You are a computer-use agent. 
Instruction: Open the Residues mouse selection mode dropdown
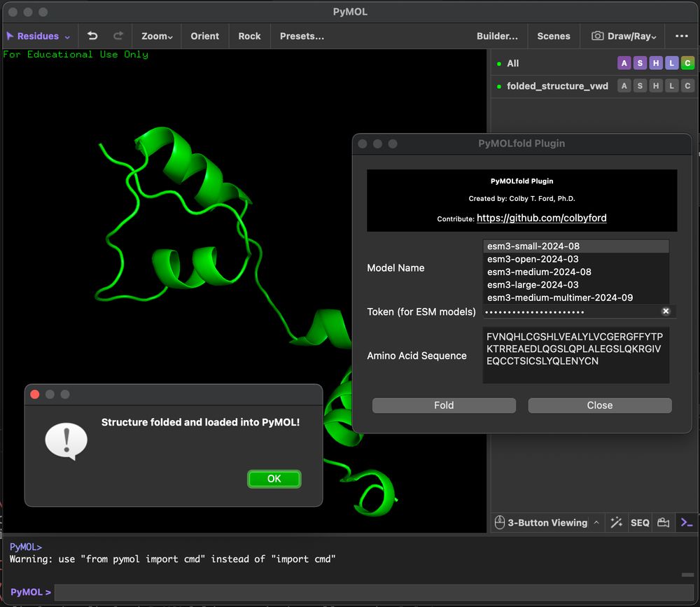point(38,36)
